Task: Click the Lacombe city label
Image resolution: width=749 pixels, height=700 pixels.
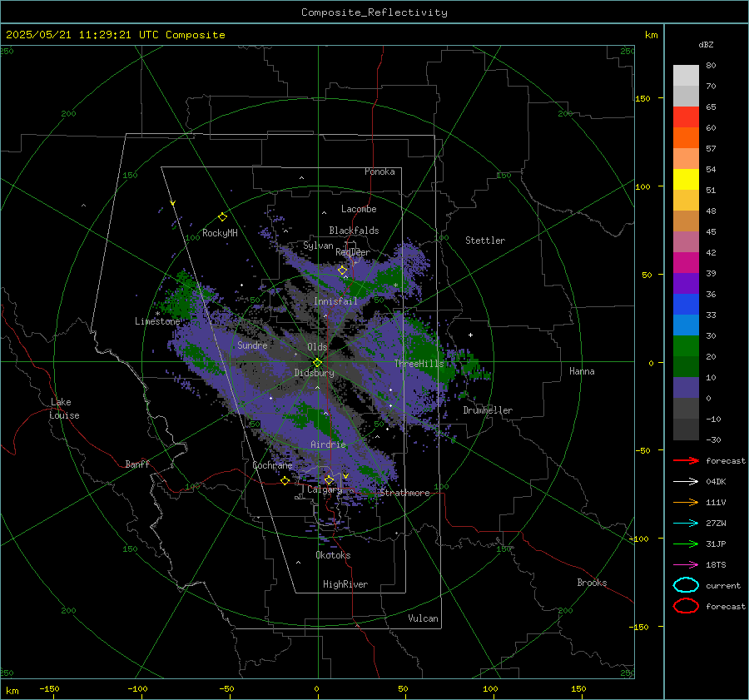Action: [359, 209]
